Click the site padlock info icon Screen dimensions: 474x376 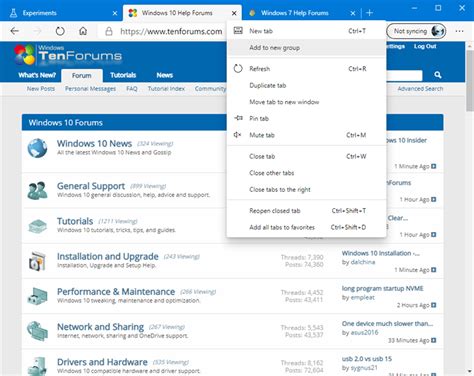109,31
